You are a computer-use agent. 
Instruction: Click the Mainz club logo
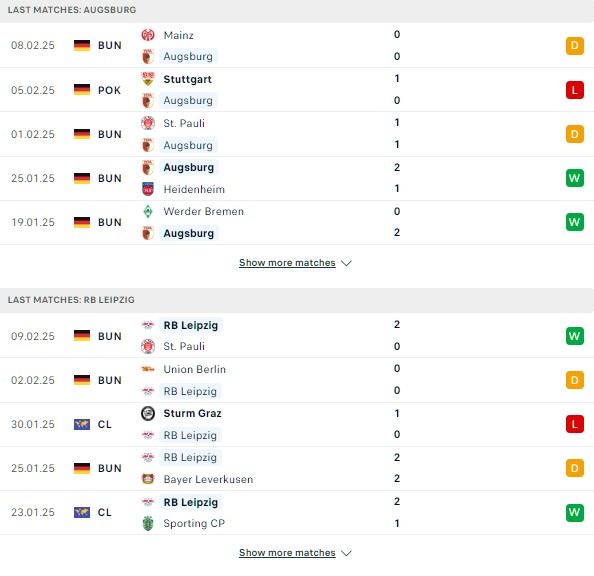pos(148,35)
